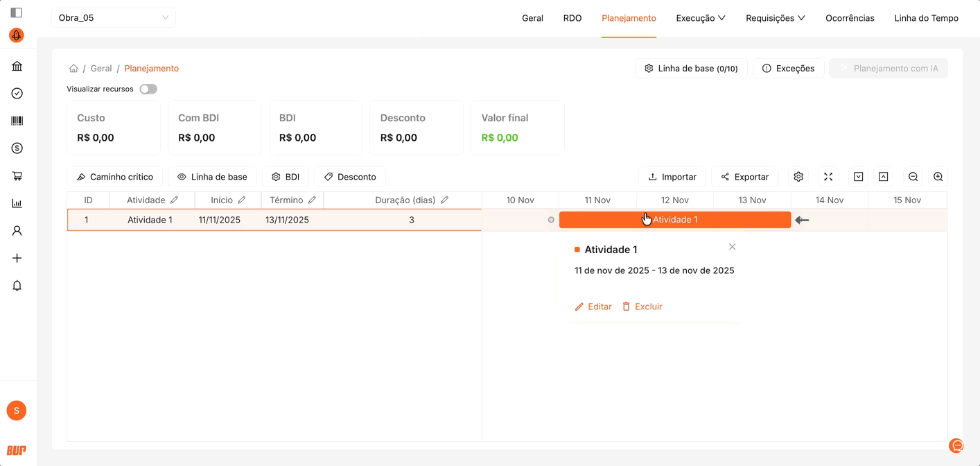Toggle the Caminho crítico highlight
Screen dimensions: 980x466
(114, 177)
